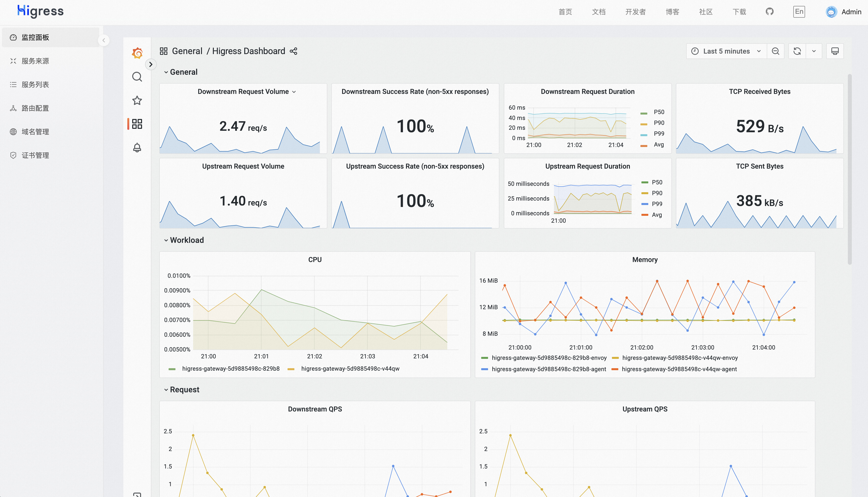
Task: Open the dashboards grid icon
Action: point(137,124)
